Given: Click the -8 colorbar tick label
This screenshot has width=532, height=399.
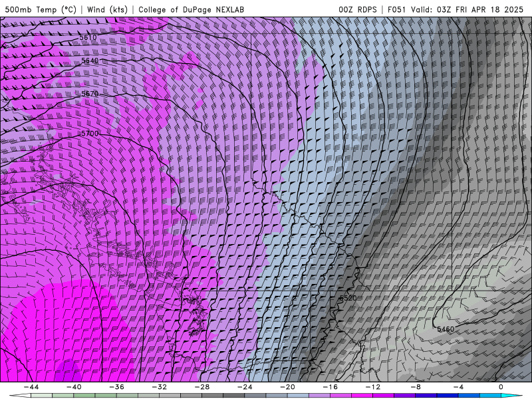Looking at the screenshot, I should pyautogui.click(x=415, y=387).
